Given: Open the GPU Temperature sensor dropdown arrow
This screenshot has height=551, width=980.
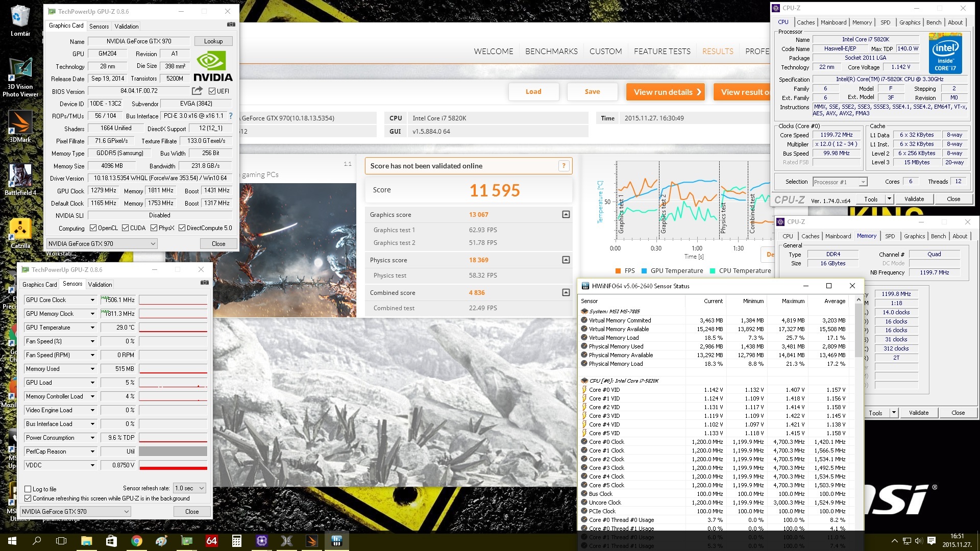Looking at the screenshot, I should click(x=92, y=328).
